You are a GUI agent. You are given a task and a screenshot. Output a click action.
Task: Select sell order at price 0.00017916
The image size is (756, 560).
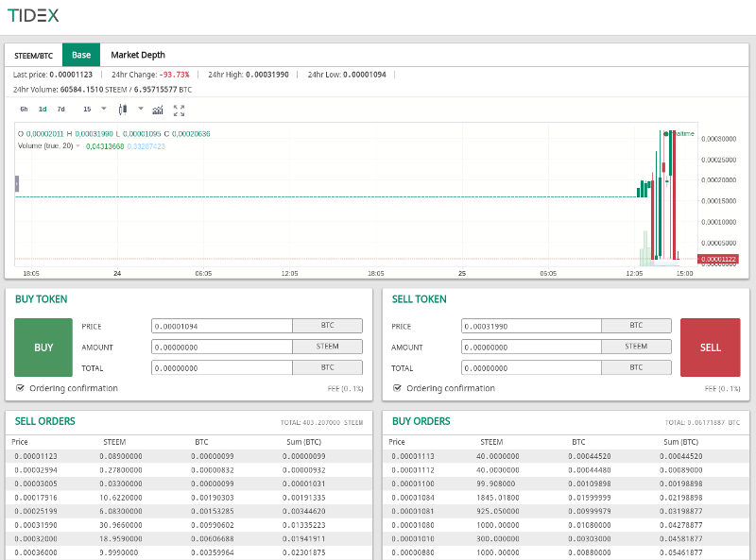(x=189, y=498)
